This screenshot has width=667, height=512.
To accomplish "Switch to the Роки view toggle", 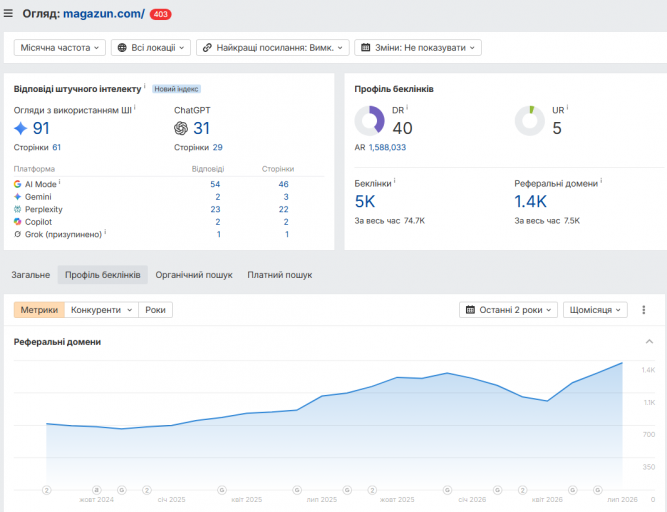I will (x=155, y=310).
